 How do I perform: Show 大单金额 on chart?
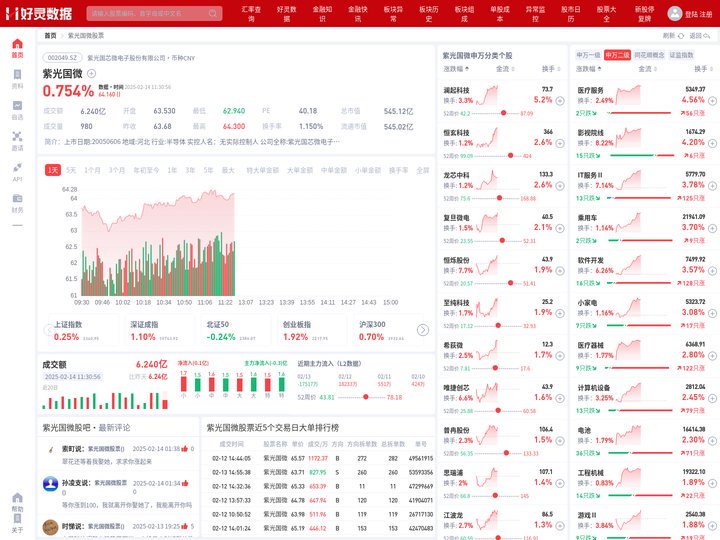(299, 170)
